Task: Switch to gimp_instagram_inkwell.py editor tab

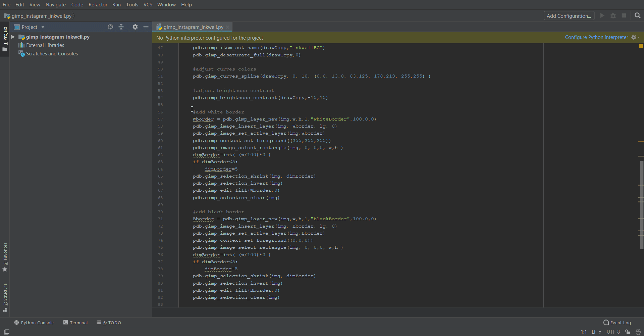Action: 193,27
